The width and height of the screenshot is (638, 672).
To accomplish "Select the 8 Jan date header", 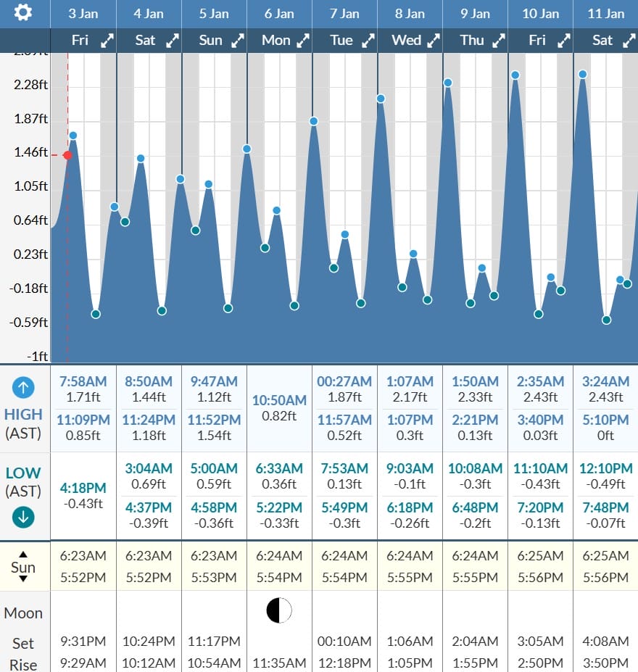I will 410,14.
